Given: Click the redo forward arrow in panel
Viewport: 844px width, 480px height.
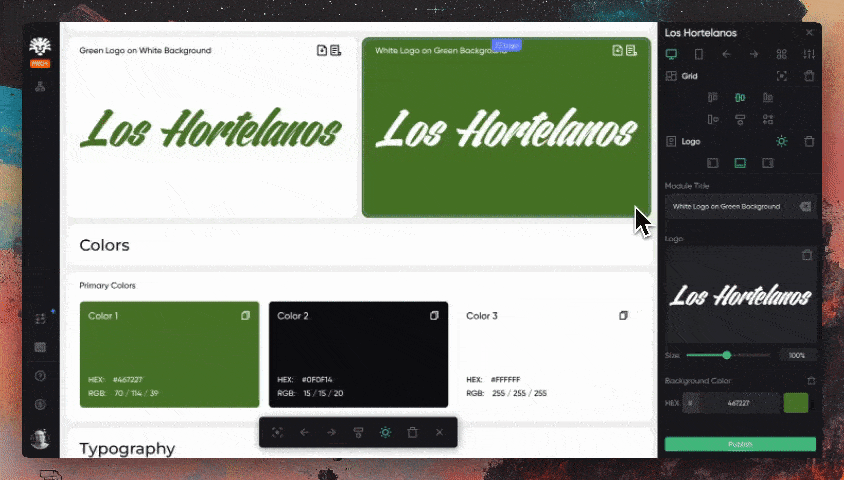Looking at the screenshot, I should [x=754, y=54].
